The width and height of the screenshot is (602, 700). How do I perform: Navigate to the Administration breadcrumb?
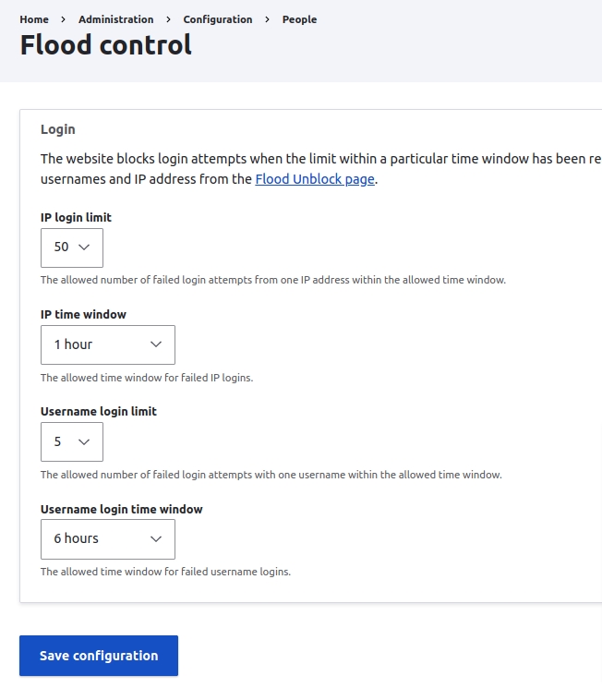pos(115,19)
